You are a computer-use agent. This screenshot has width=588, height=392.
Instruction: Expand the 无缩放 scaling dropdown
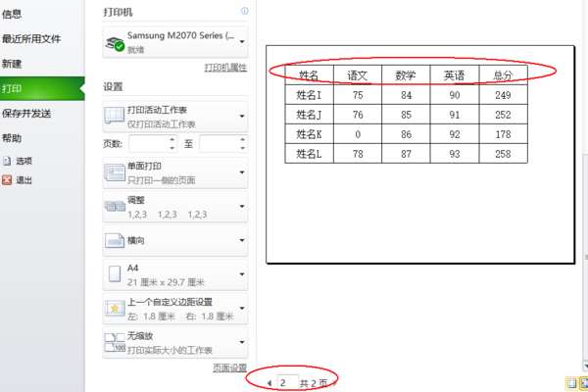242,342
